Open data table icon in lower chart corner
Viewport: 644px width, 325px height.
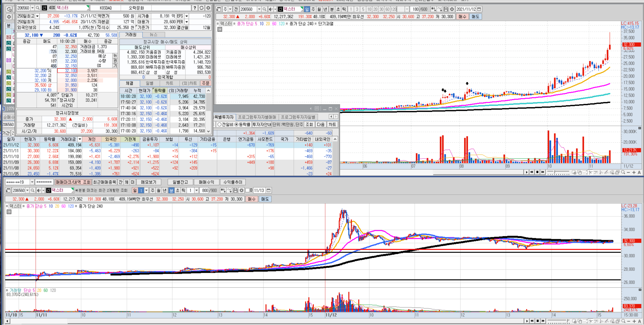point(9,212)
